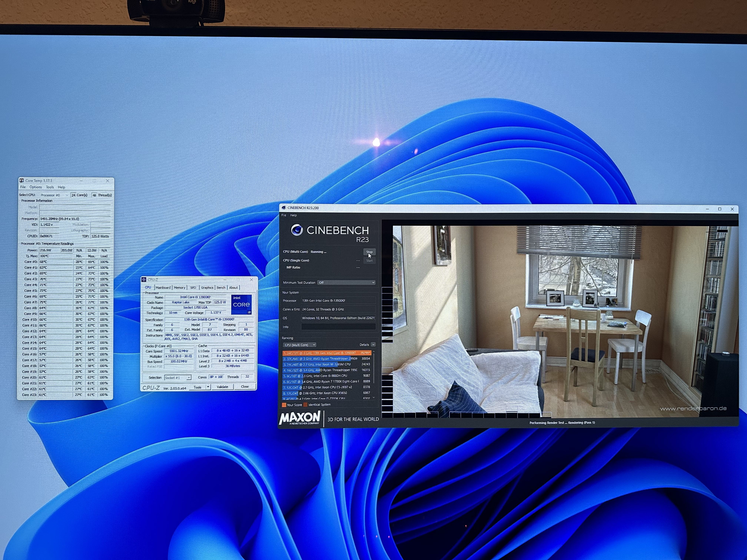747x560 pixels.
Task: Open Core Temp Options menu
Action: click(x=35, y=187)
